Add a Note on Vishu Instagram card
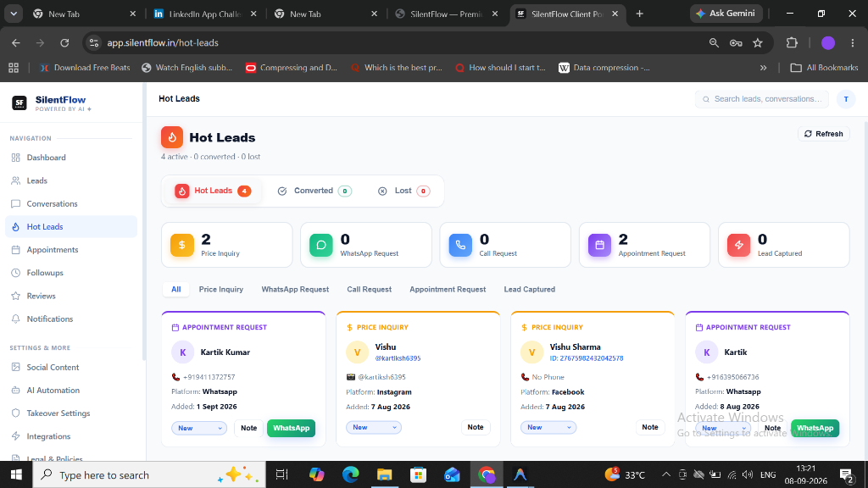 point(476,427)
